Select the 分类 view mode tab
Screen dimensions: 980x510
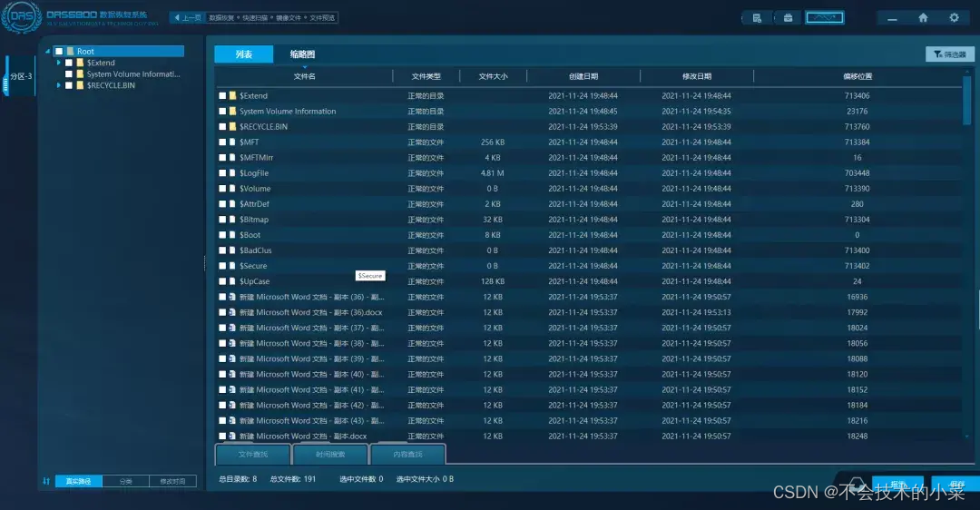[x=125, y=481]
